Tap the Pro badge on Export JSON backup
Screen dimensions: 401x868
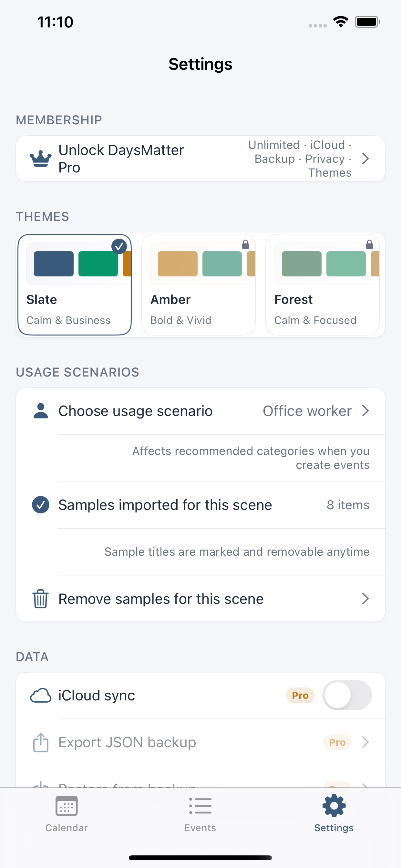click(x=337, y=742)
